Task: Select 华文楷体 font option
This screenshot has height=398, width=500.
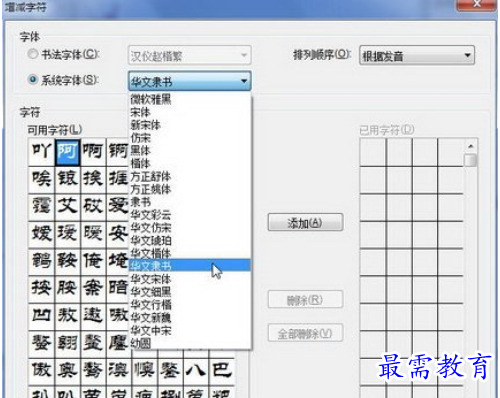Action: [x=190, y=253]
